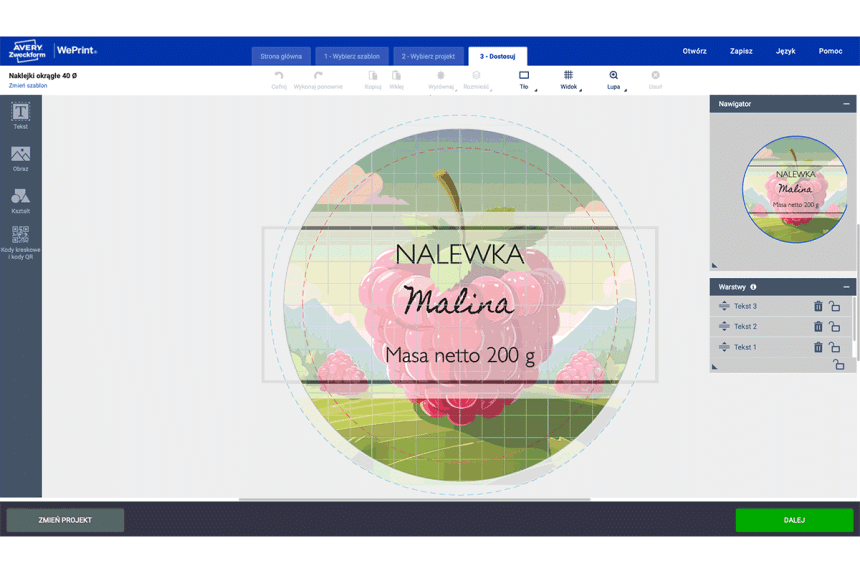The width and height of the screenshot is (860, 573).
Task: Open the Pomoc help menu
Action: [830, 51]
